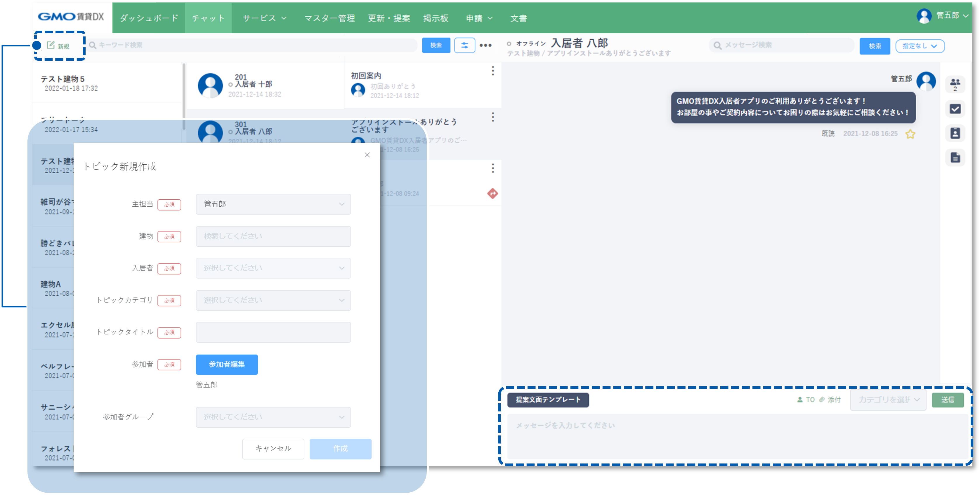Close the トピック新規作成 dialog
Screen dimensions: 980x495
367,155
